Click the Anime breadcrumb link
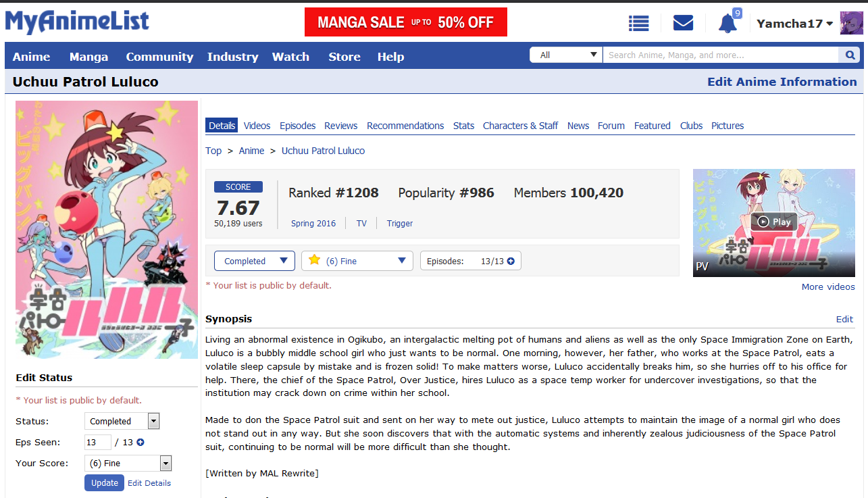The image size is (868, 498). [x=251, y=151]
